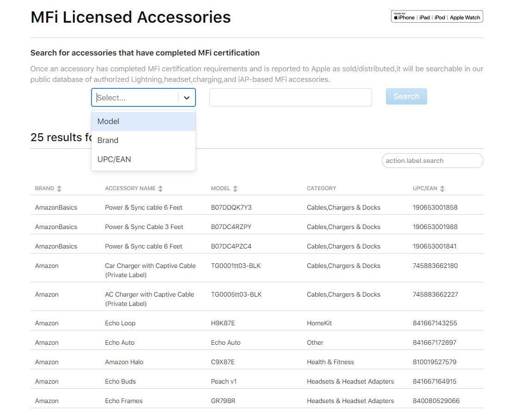
Task: Sort the table by BRAND column arrows
Action: 60,188
